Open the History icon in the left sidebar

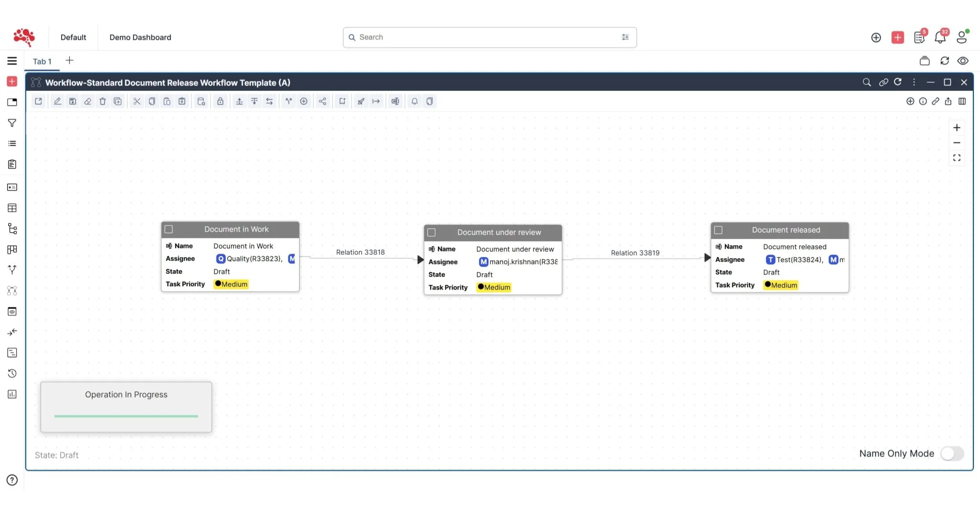[11, 373]
